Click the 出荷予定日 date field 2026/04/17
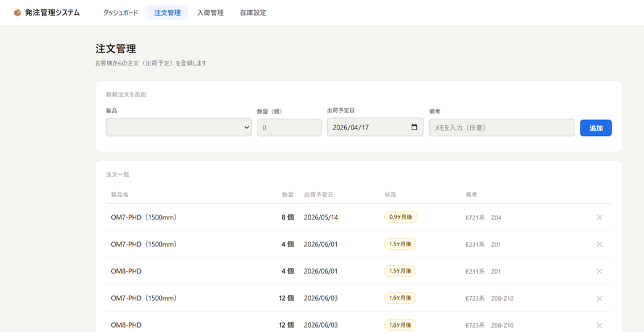This screenshot has width=644, height=332. [375, 127]
